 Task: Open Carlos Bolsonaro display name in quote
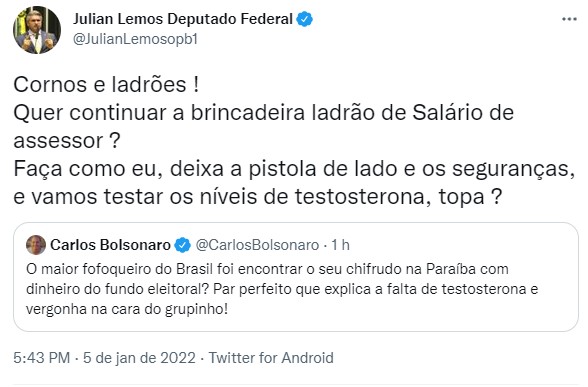[110, 245]
